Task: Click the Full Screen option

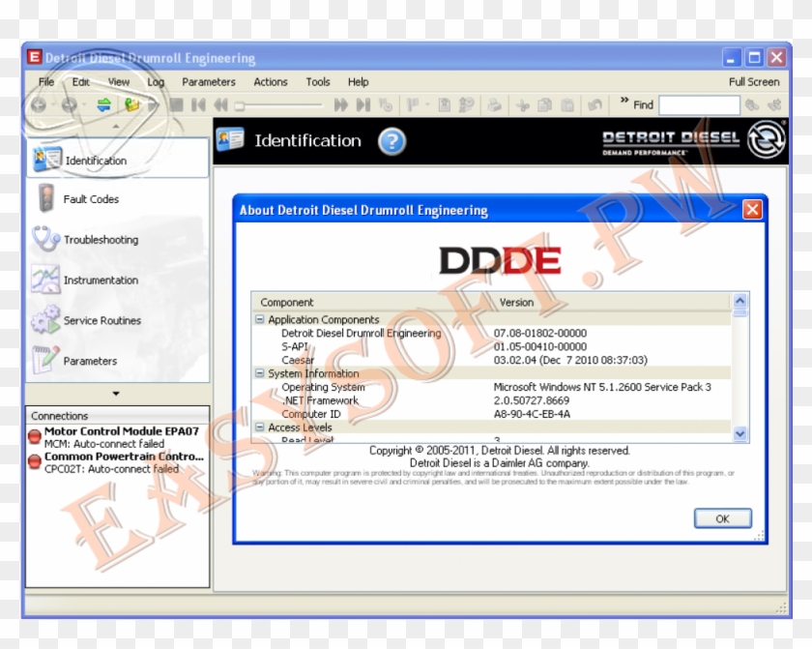Action: point(754,81)
